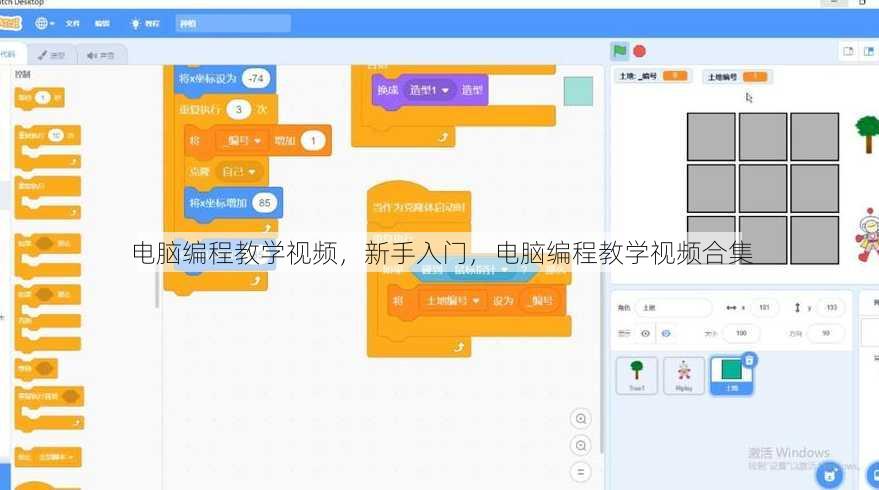
Task: Click the 85 value in change x block
Action: (265, 203)
